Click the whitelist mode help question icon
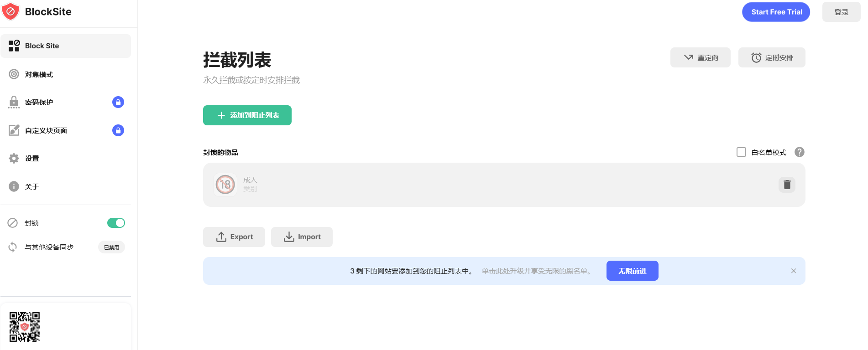The height and width of the screenshot is (350, 868). [x=800, y=152]
